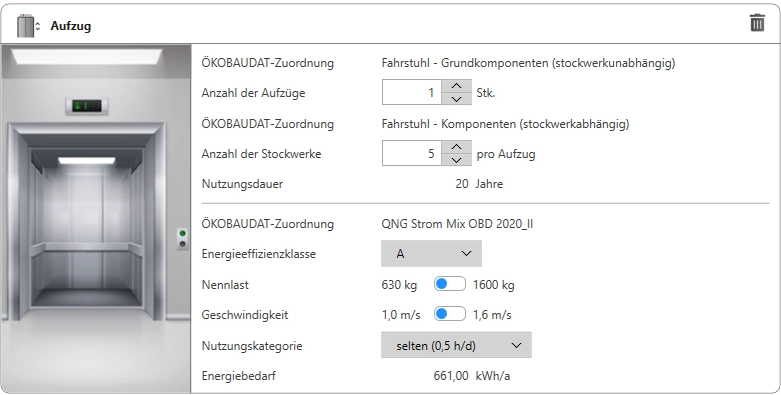Toggle Nennlast switch between 630 and 1600 kg

(450, 284)
